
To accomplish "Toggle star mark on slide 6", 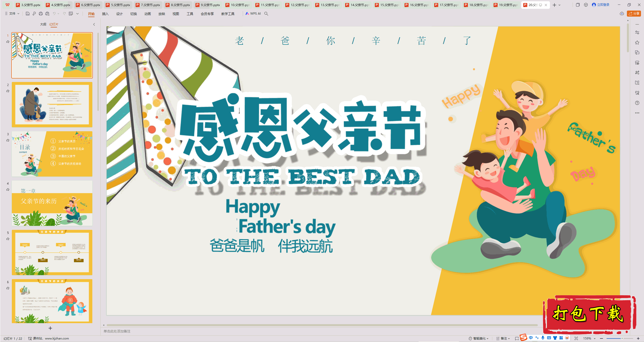I will click(8, 288).
